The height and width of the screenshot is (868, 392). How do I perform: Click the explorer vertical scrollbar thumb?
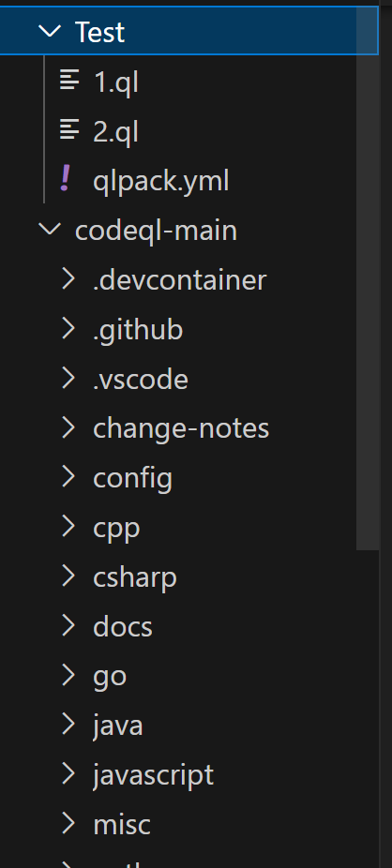pos(368,277)
